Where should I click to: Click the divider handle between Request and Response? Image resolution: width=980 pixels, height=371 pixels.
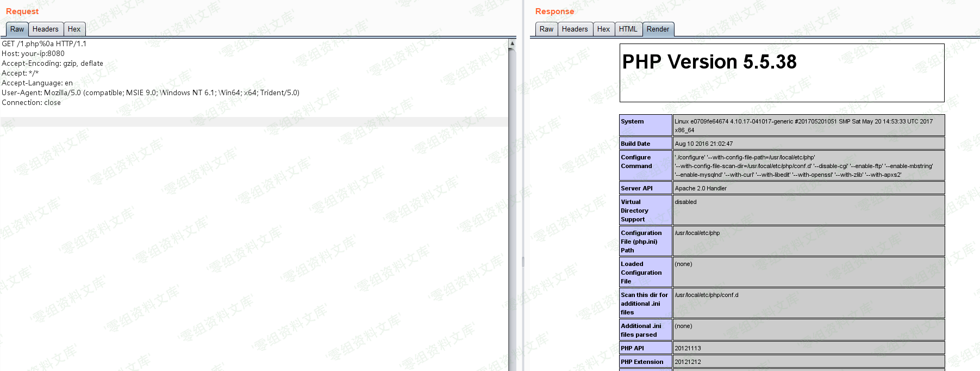tap(523, 262)
